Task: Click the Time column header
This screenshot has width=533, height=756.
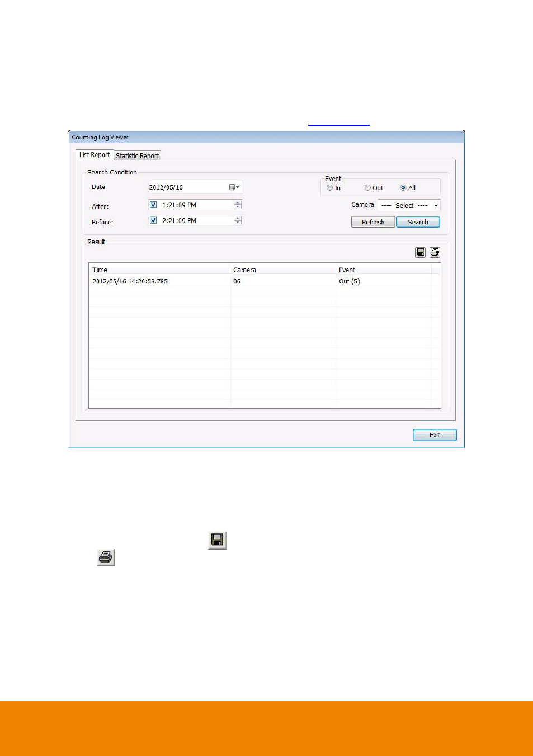Action: pyautogui.click(x=159, y=270)
